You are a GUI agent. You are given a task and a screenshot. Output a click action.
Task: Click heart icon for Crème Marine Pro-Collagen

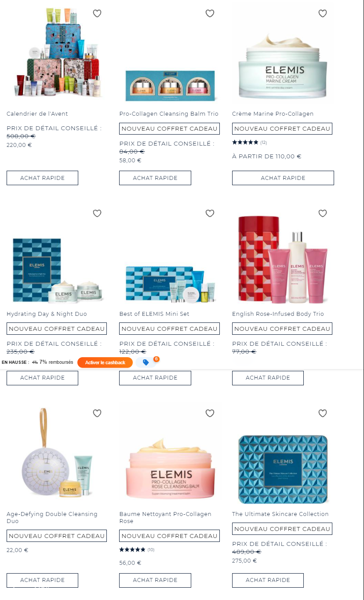(323, 14)
